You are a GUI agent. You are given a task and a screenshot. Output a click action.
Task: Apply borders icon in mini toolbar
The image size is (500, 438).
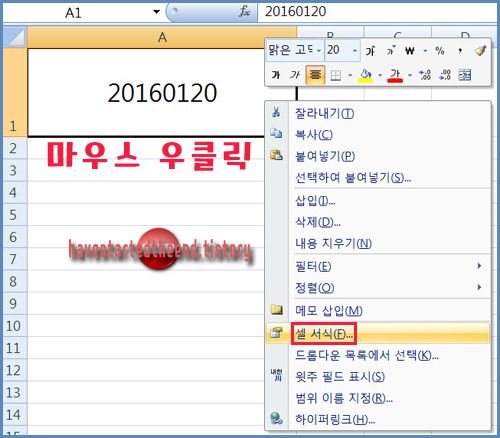[x=336, y=76]
